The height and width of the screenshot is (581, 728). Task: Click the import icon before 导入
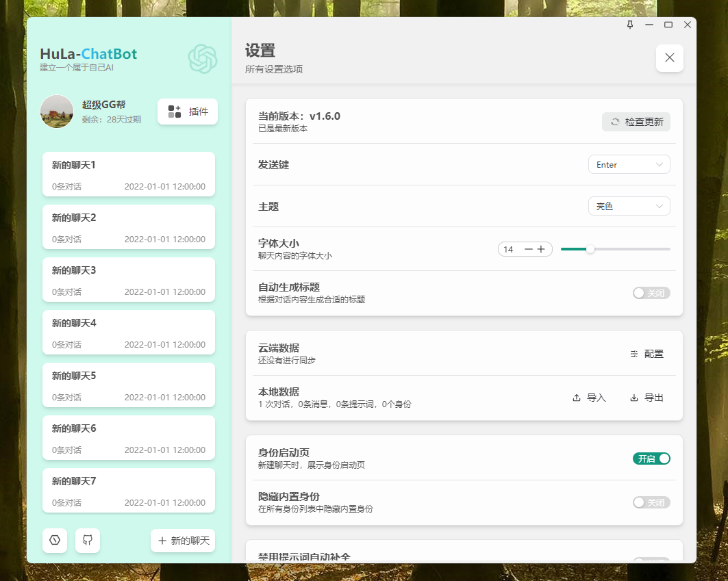click(577, 398)
